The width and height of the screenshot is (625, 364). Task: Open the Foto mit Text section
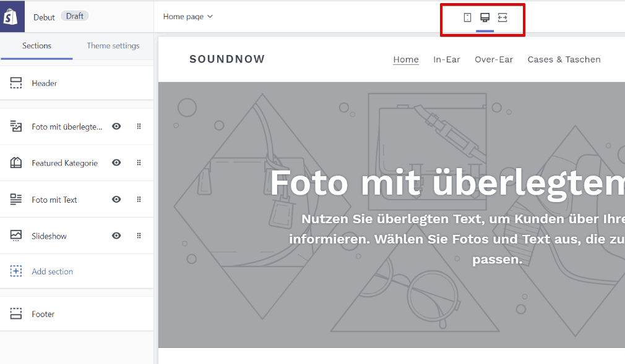coord(77,200)
